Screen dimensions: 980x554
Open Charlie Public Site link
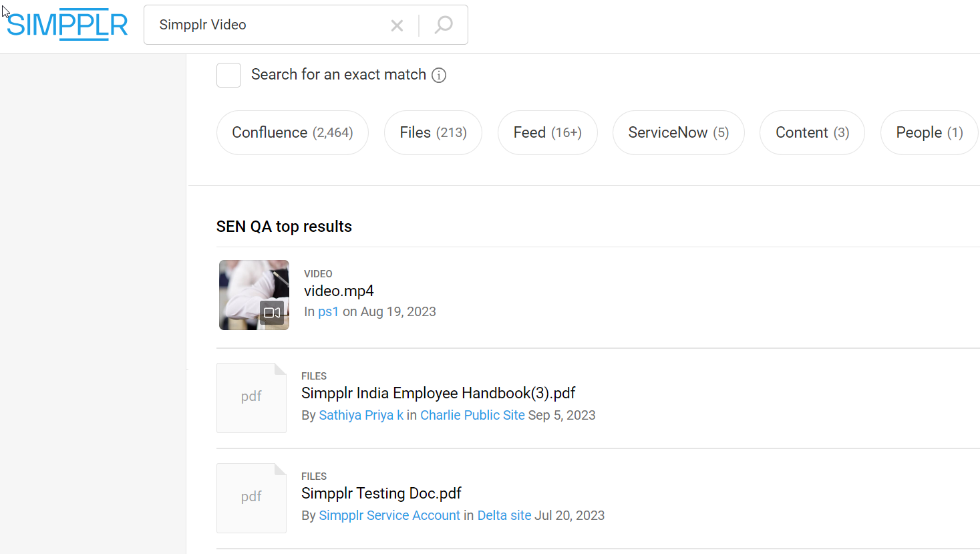click(x=472, y=415)
